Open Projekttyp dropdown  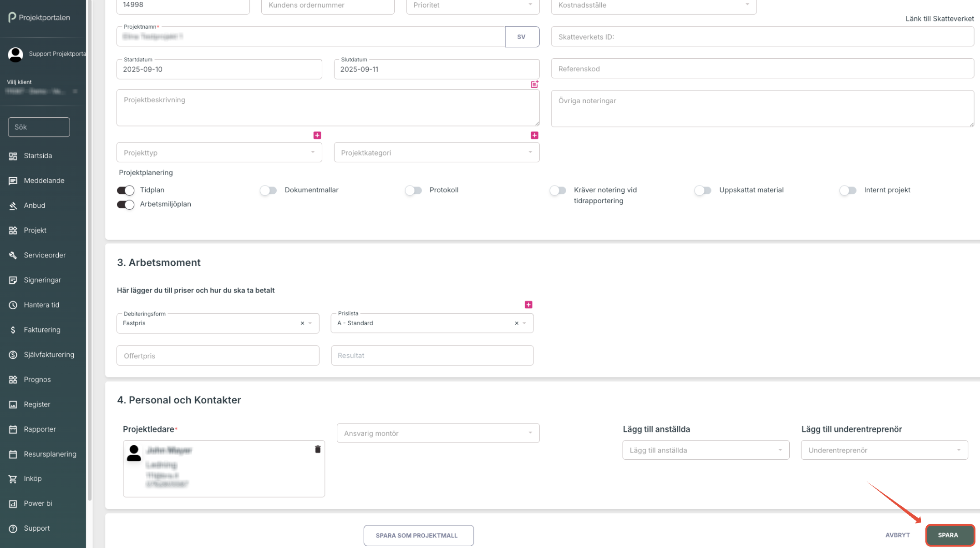click(219, 152)
